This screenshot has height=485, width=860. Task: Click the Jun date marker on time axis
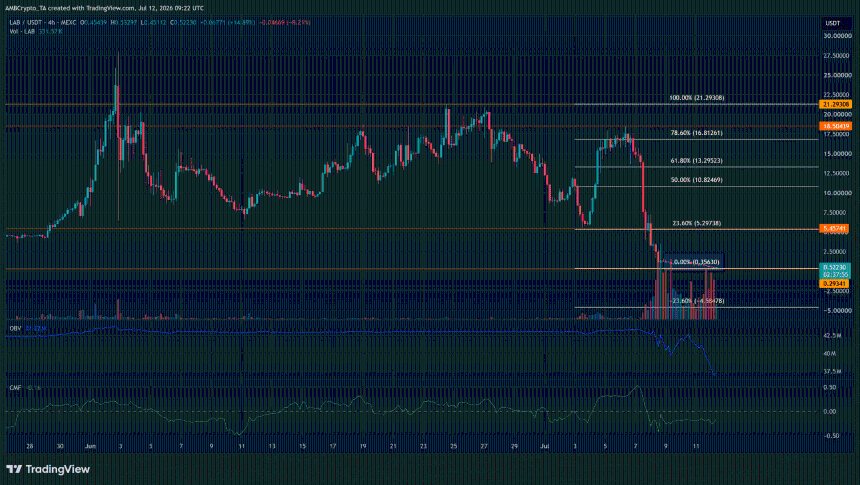[90, 447]
